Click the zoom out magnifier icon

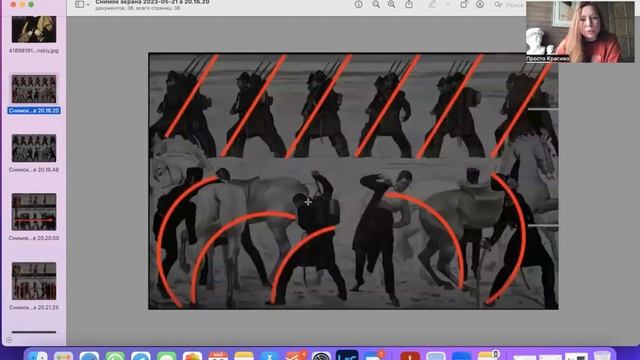click(376, 4)
